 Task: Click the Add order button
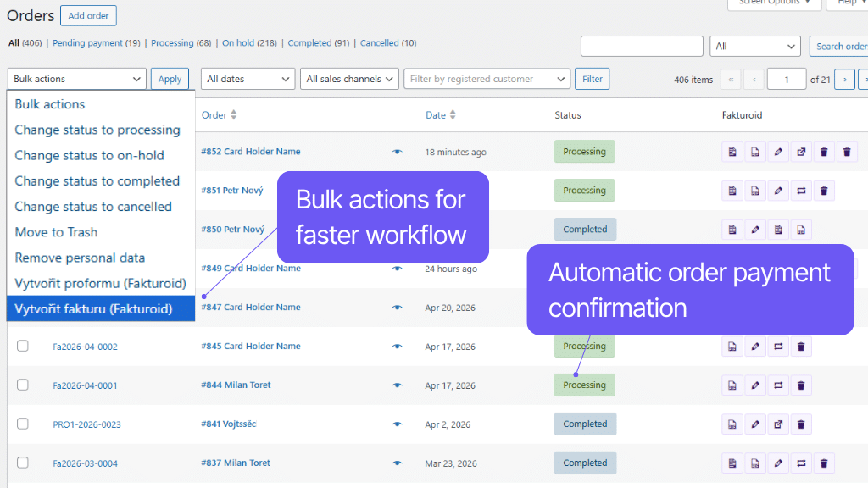tap(88, 15)
